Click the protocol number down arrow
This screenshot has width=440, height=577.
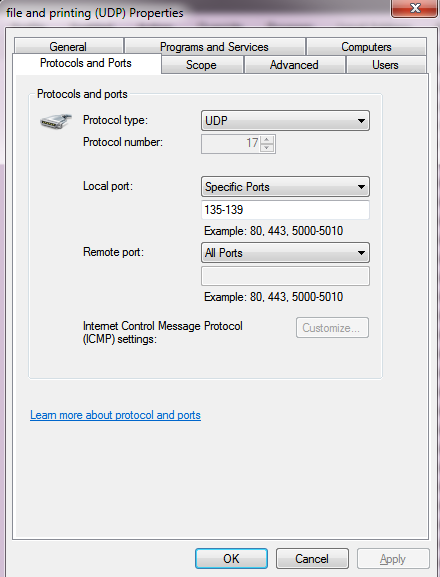pyautogui.click(x=267, y=148)
